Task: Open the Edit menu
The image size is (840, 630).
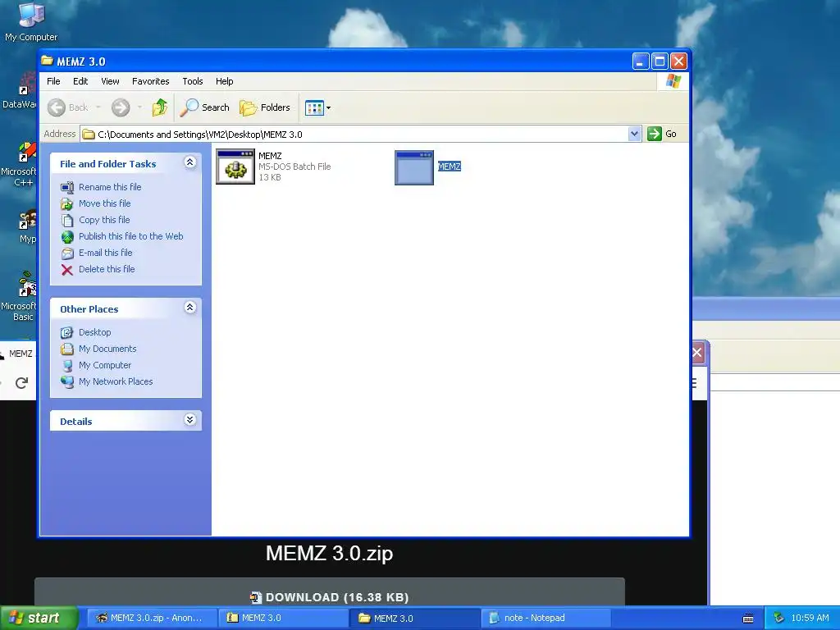Action: (80, 81)
